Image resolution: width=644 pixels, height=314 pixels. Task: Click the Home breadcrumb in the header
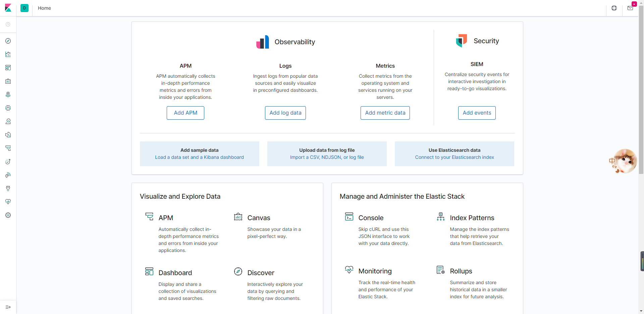[x=44, y=8]
